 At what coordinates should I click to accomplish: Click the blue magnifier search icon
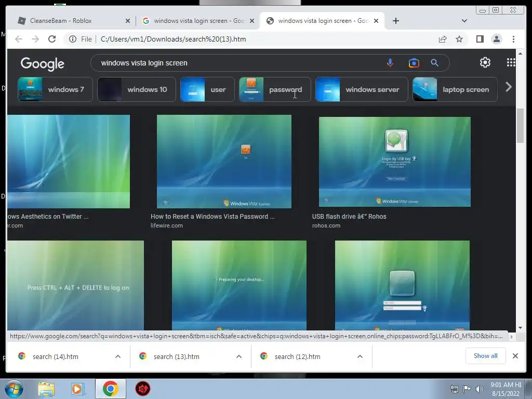(435, 63)
